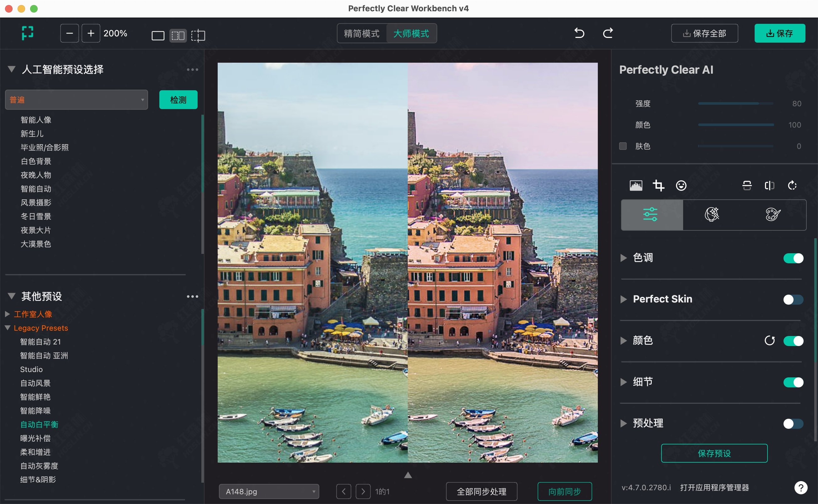This screenshot has height=504, width=818.
Task: Check the 肤色 checkbox
Action: coord(623,146)
